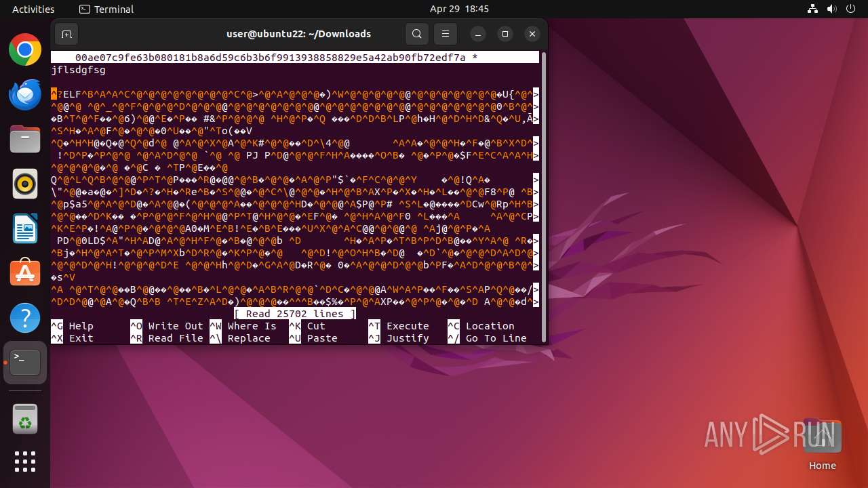868x488 pixels.
Task: Click the nano ^W Where Is shortcut
Action: [x=243, y=326]
